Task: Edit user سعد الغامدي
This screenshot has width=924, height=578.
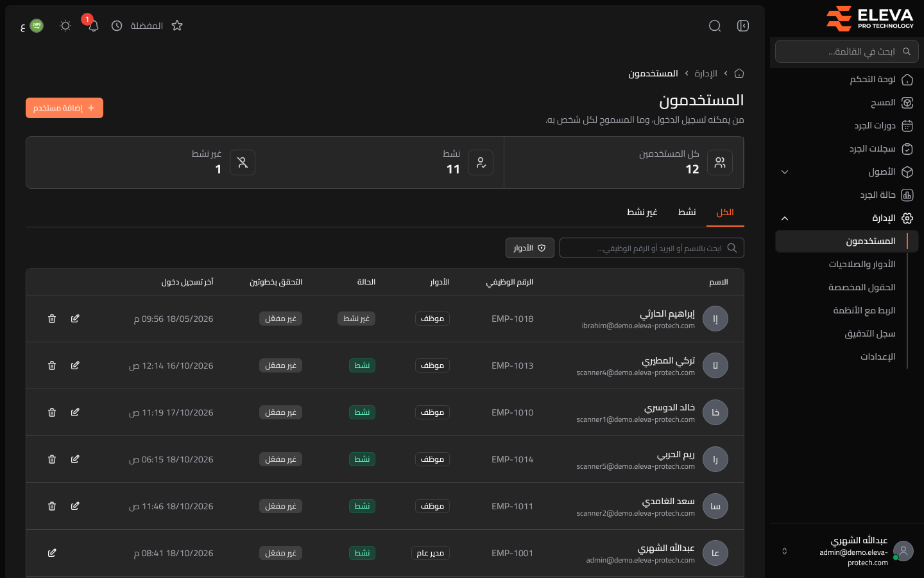Action: point(75,506)
